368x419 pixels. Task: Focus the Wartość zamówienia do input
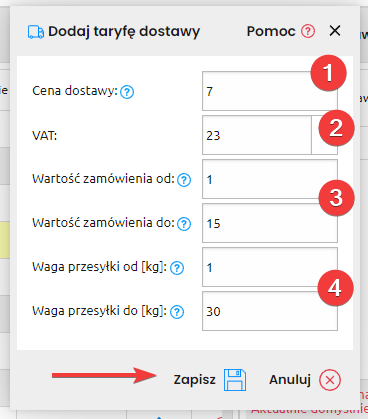pyautogui.click(x=270, y=223)
